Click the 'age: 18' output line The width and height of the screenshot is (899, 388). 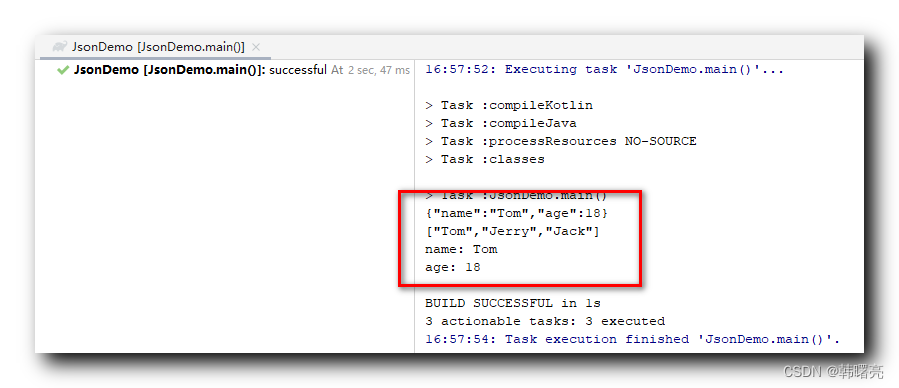[453, 267]
